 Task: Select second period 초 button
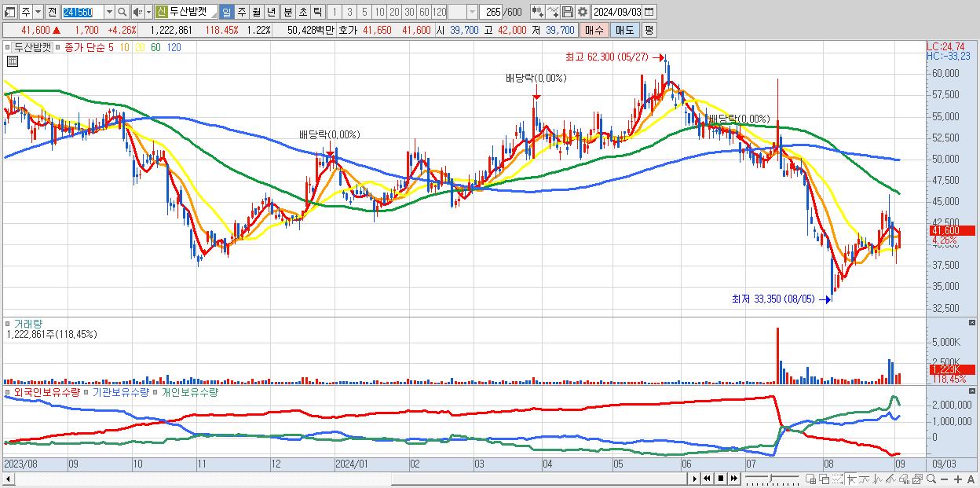(x=302, y=13)
